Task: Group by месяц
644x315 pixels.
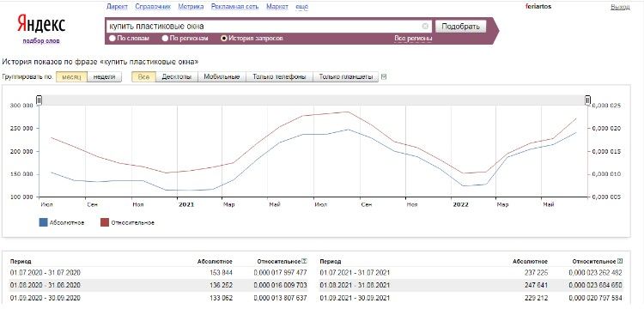Action: (x=71, y=76)
